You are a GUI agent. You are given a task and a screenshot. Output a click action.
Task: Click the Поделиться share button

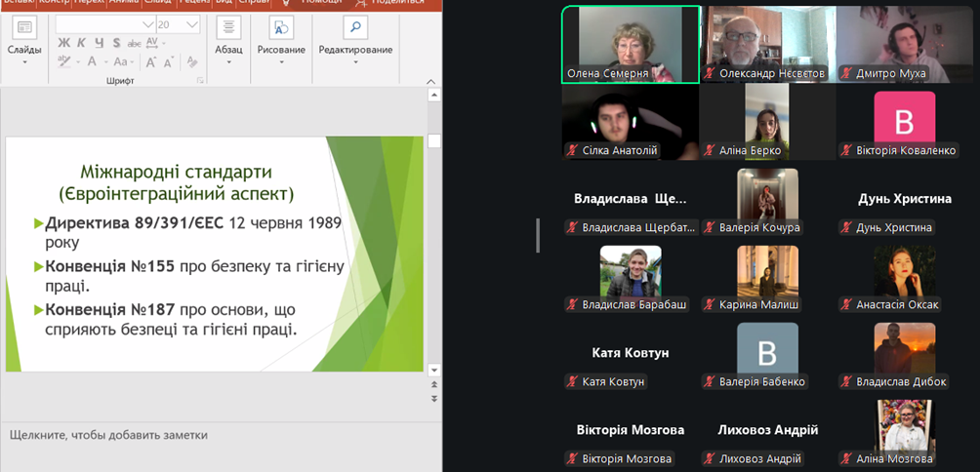396,3
